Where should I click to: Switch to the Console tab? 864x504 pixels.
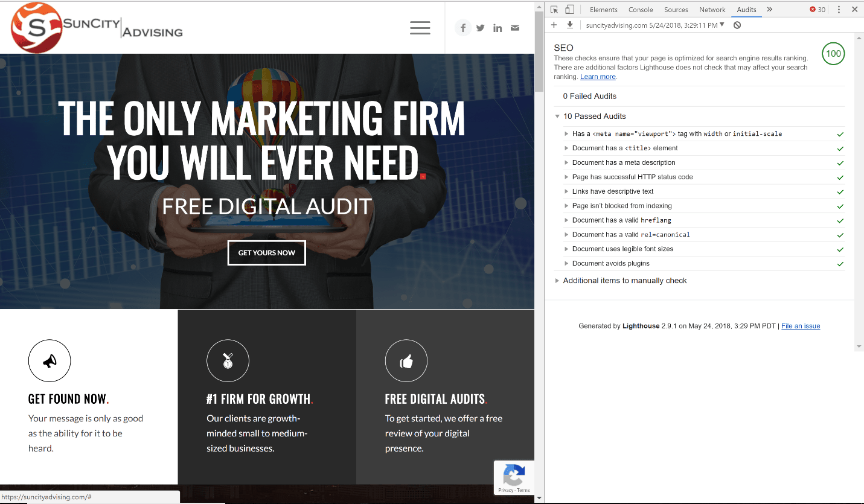click(x=641, y=10)
